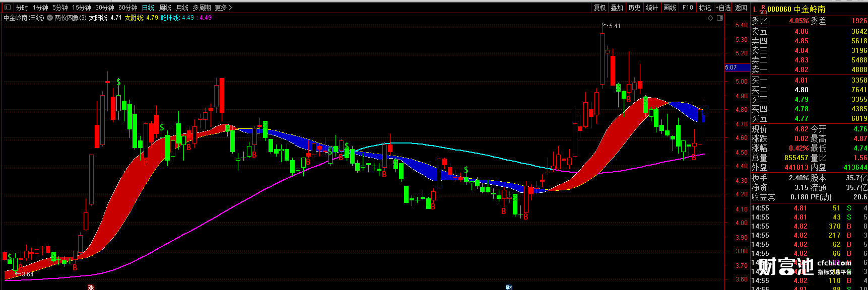Click the 委比 4.05% value
The height and width of the screenshot is (290, 868).
[x=799, y=21]
